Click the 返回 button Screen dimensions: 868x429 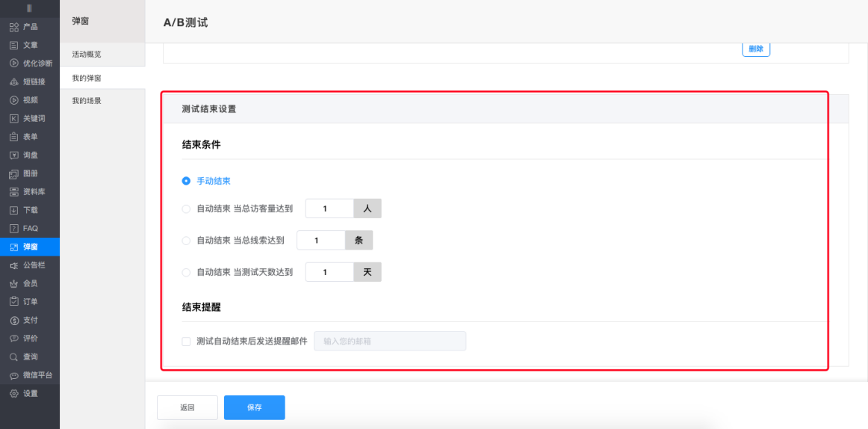tap(187, 407)
